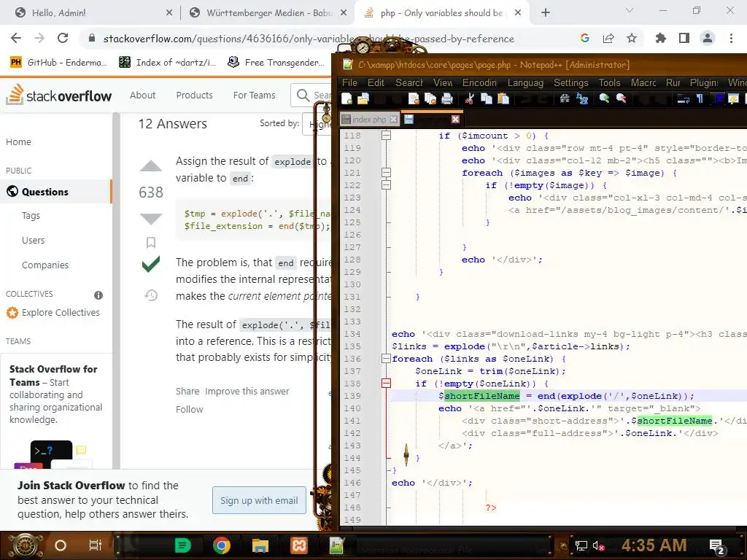Viewport: 747px width, 560px height.
Task: Open Home in Stack Overflow sidebar
Action: tap(18, 142)
